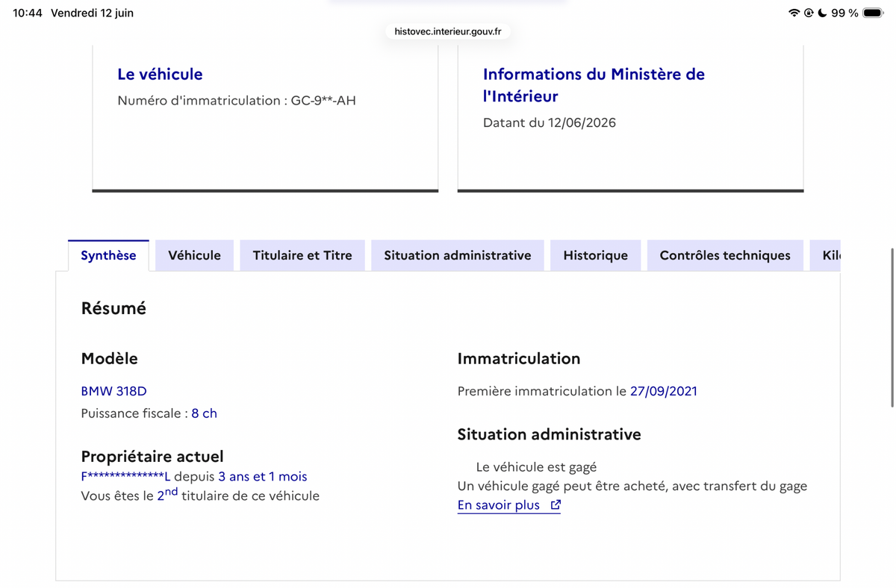896x588 pixels.
Task: Click the masked owner name F*************L
Action: coord(125,476)
